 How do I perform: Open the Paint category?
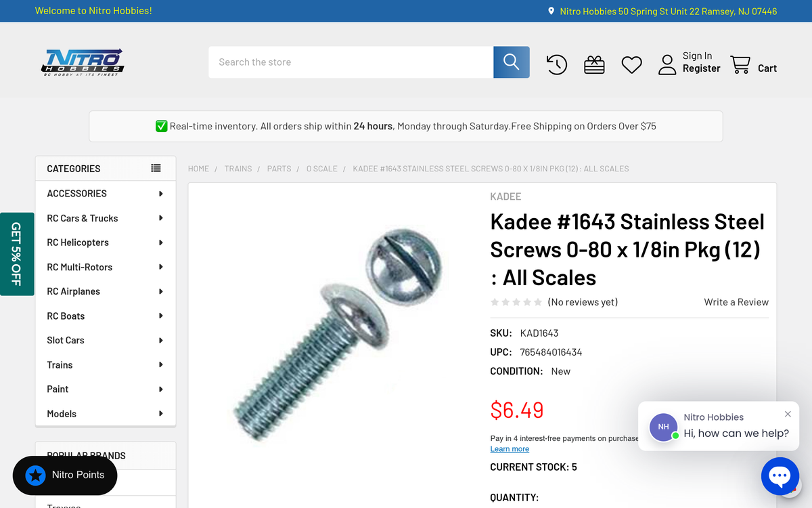tap(58, 389)
